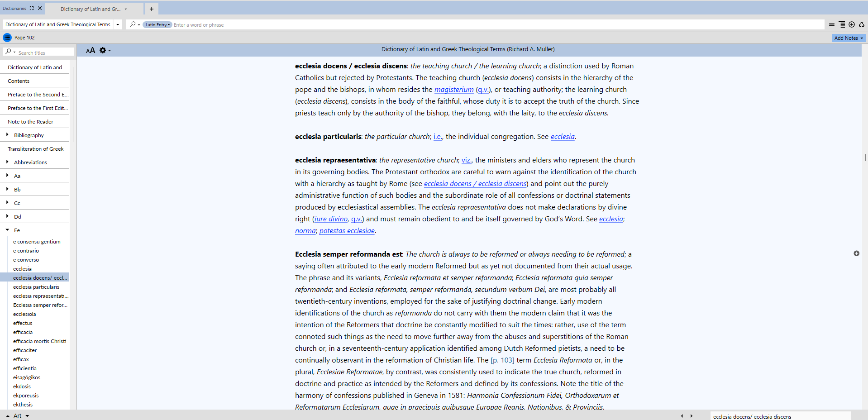Select 'ecclesia repraesentati...' sidebar entry
Viewport: 868px width, 420px height.
point(41,296)
